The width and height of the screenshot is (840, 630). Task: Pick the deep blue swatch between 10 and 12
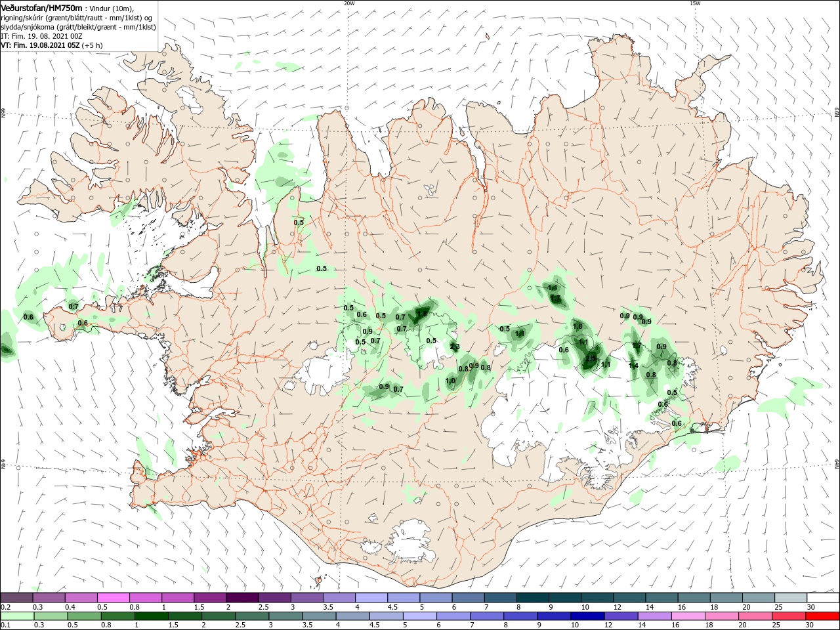[588, 616]
